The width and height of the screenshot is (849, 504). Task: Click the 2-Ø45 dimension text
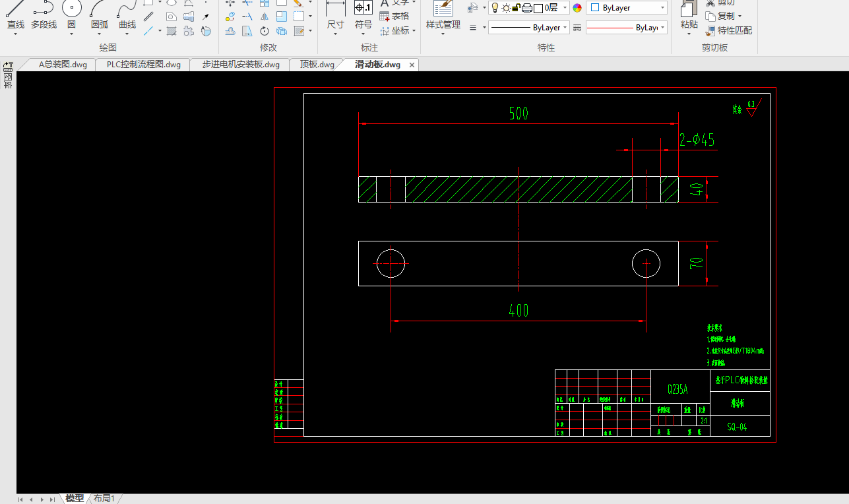pyautogui.click(x=697, y=140)
